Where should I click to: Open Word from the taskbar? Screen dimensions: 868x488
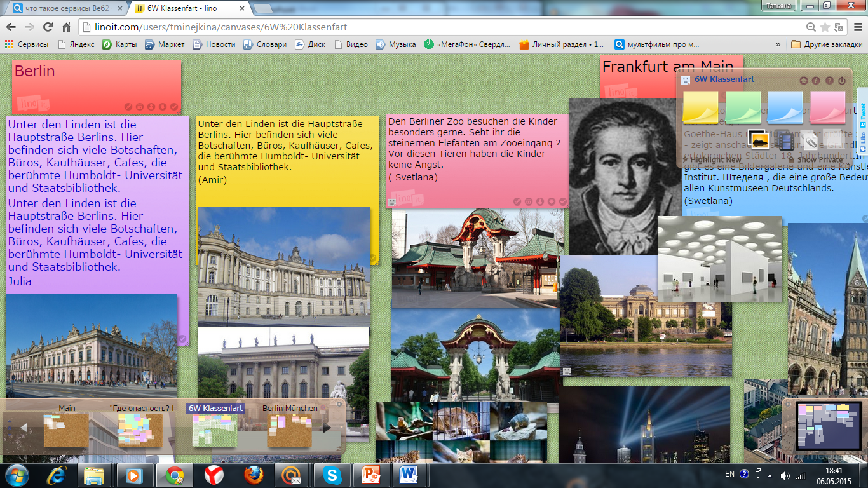coord(410,475)
